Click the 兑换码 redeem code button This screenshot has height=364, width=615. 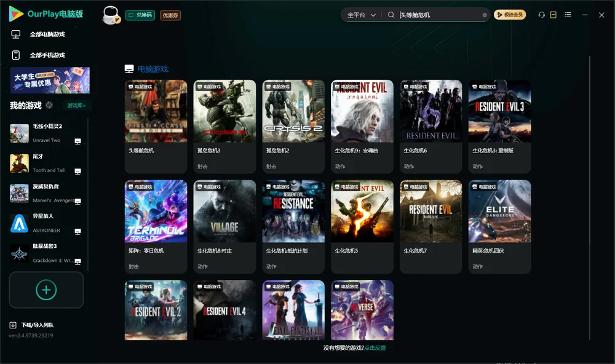(x=140, y=15)
